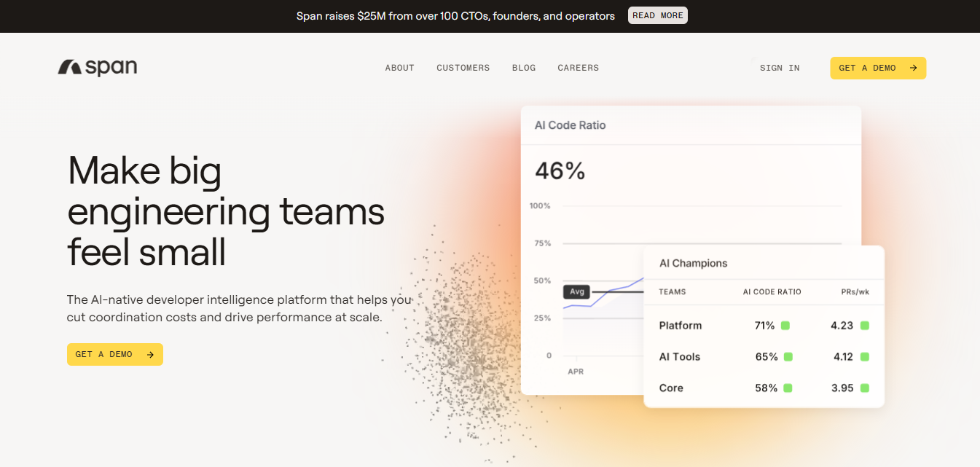980x467 pixels.
Task: Click the hero GET A DEMO button
Action: [114, 354]
